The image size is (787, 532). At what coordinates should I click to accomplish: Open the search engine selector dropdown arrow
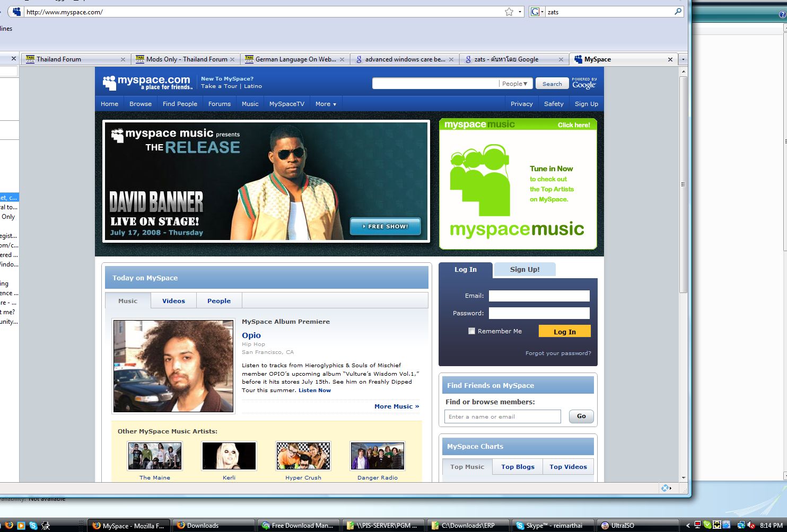coord(542,12)
